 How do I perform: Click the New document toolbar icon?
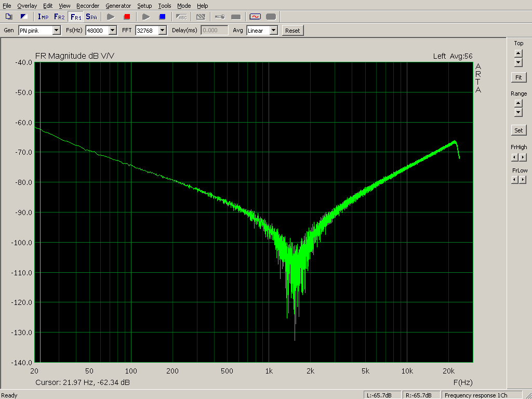[x=8, y=17]
